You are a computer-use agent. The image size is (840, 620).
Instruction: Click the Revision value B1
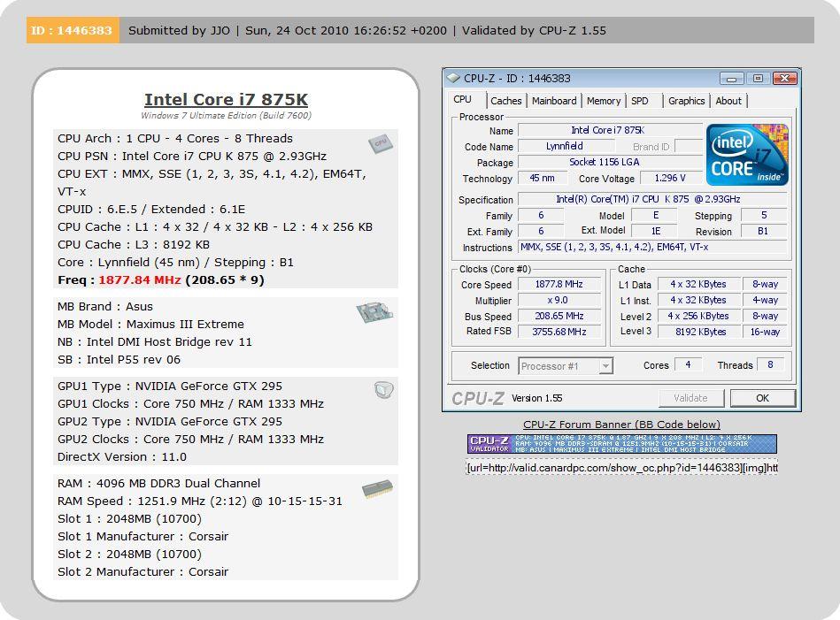[x=763, y=231]
